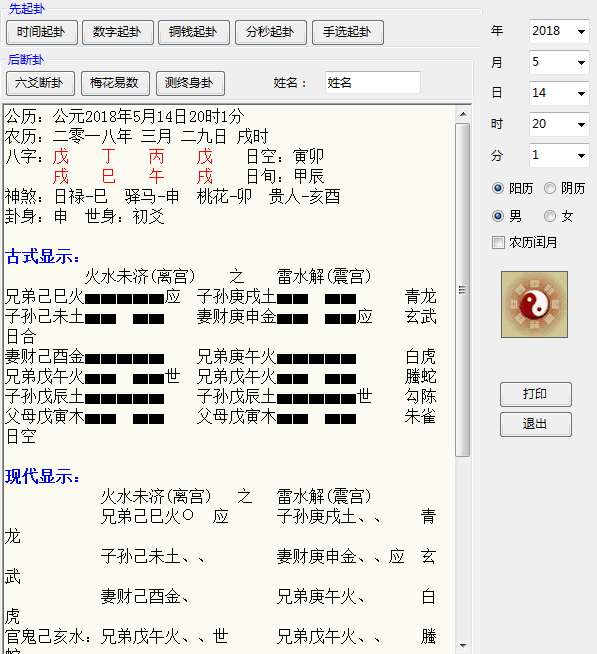The height and width of the screenshot is (654, 597).
Task: Open 梅花易数 interpretation
Action: [115, 83]
